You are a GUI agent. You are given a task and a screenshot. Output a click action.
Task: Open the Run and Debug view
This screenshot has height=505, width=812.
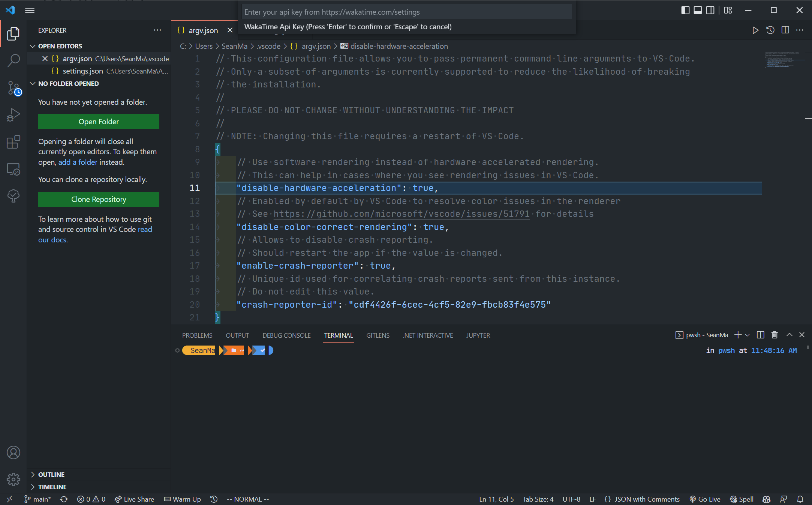[13, 115]
